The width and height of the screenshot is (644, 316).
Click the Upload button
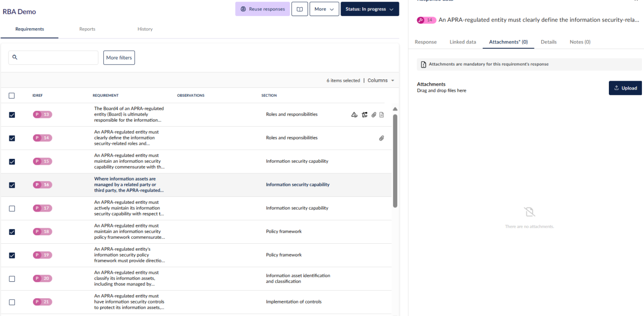[625, 88]
